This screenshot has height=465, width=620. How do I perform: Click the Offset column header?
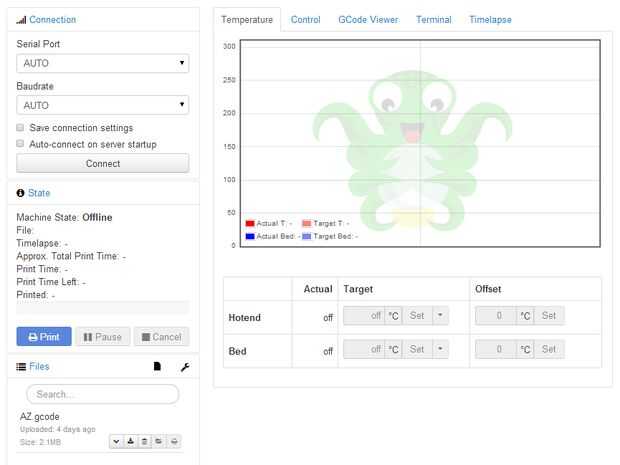488,289
